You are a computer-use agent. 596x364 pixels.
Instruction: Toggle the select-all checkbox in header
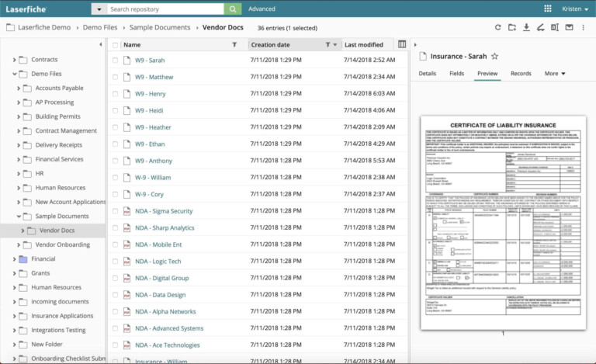[x=115, y=45]
